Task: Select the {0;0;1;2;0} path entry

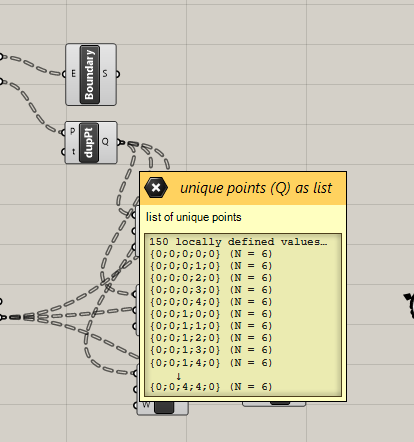Action: (x=211, y=338)
